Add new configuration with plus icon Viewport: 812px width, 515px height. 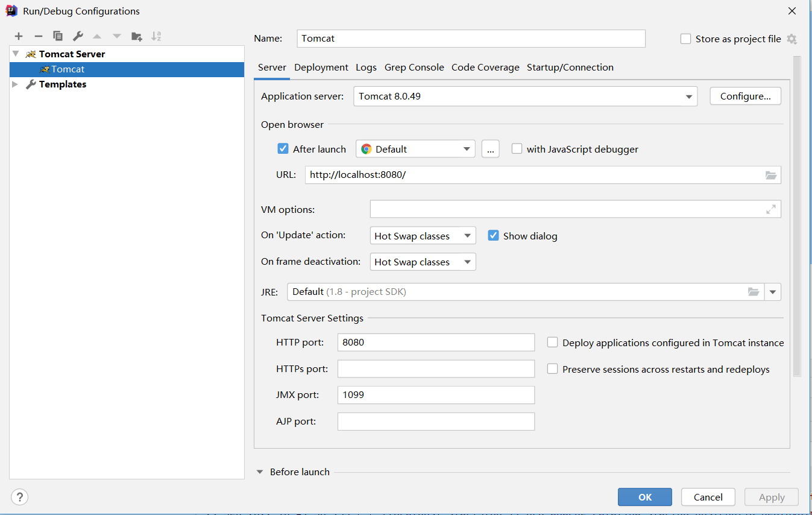19,36
